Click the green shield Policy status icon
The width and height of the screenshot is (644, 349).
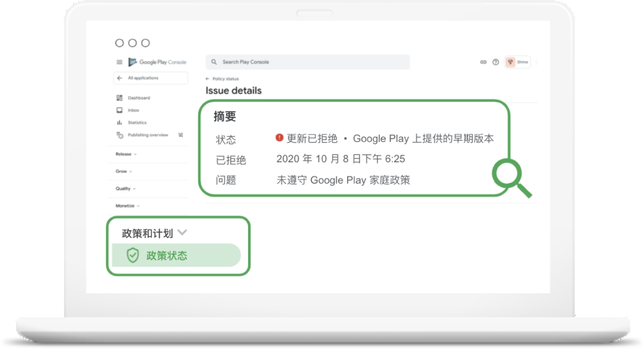tap(132, 255)
